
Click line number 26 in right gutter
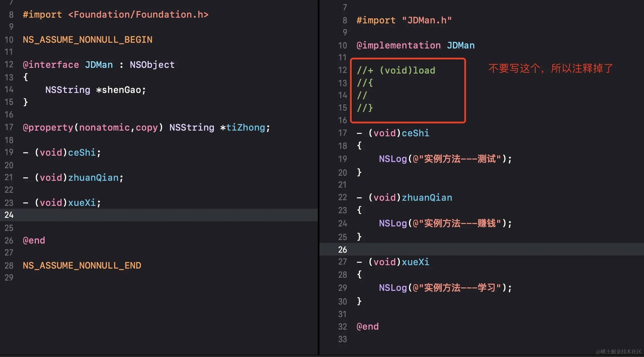point(343,250)
